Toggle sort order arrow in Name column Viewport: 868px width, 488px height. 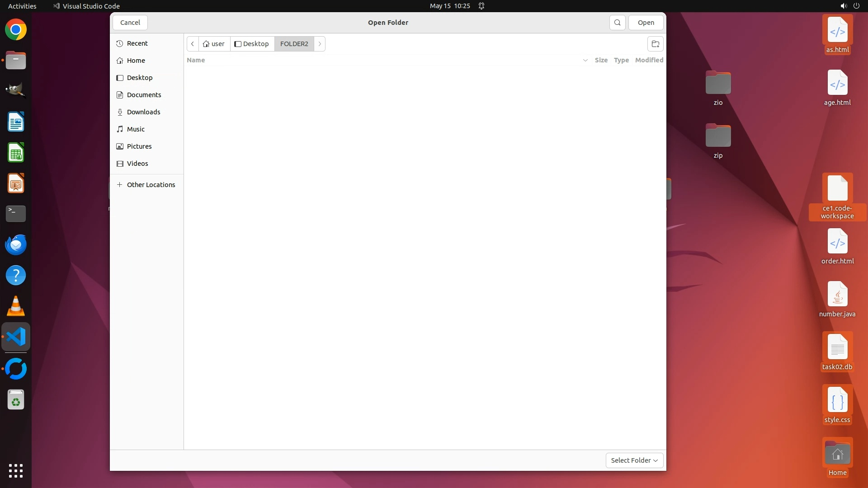[585, 60]
